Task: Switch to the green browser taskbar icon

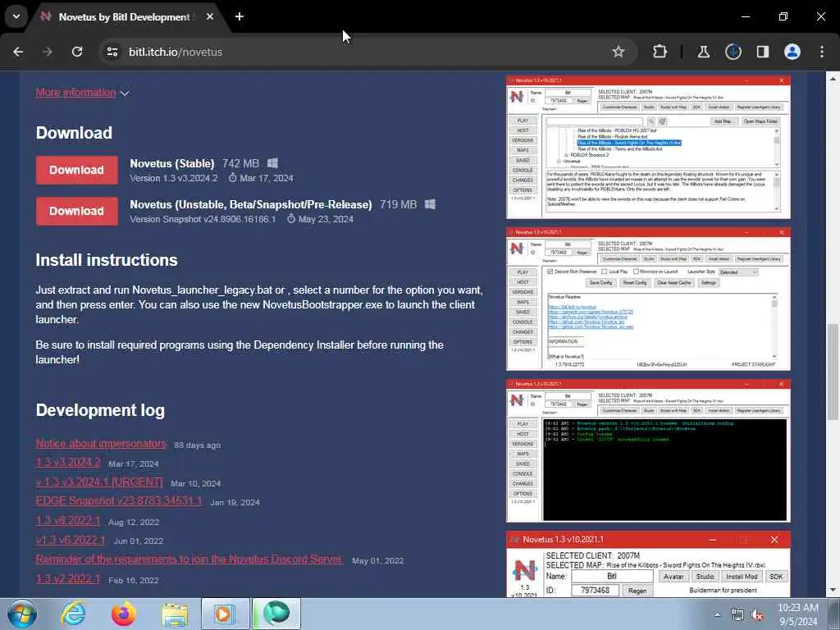Action: point(276,614)
